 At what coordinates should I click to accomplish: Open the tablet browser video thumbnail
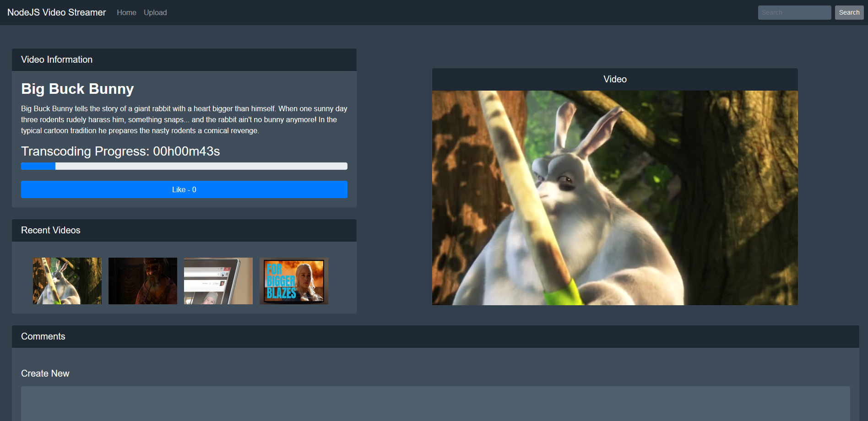click(x=218, y=281)
